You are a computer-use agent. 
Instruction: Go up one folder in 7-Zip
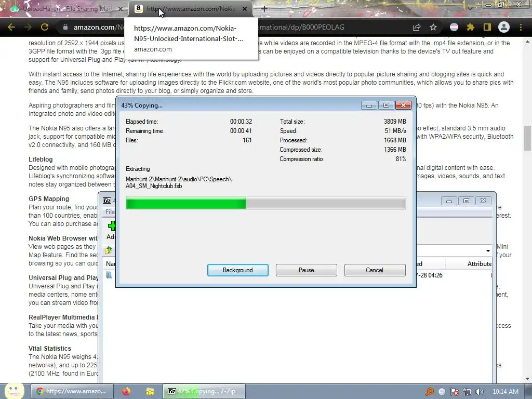click(109, 250)
